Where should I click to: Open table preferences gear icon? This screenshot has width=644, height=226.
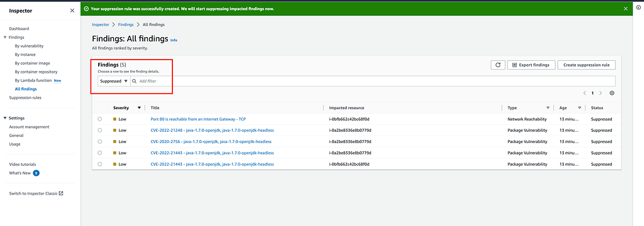pos(612,93)
